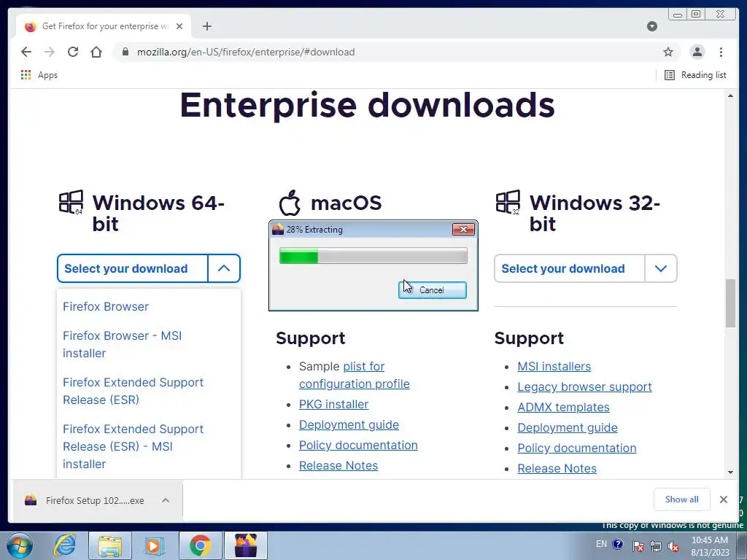Click the tab search dropdown arrow
747x560 pixels.
[x=652, y=26]
